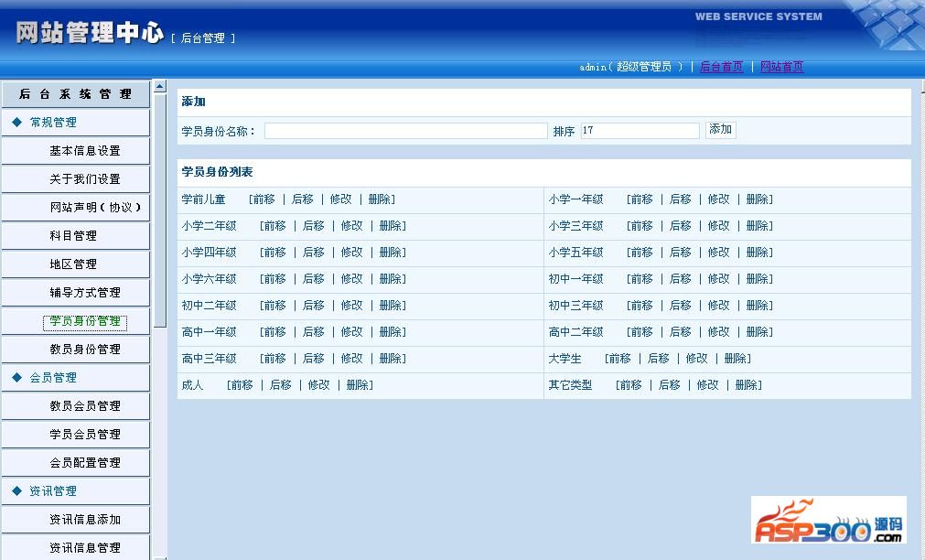
Task: Open 资讯信息管理 page
Action: 85,547
